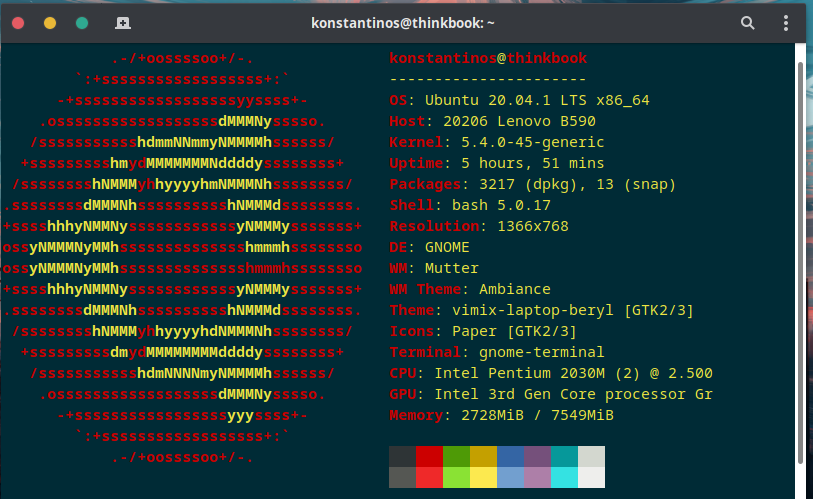Click the light blue bottom-row color block
The width and height of the screenshot is (813, 499).
[510, 477]
